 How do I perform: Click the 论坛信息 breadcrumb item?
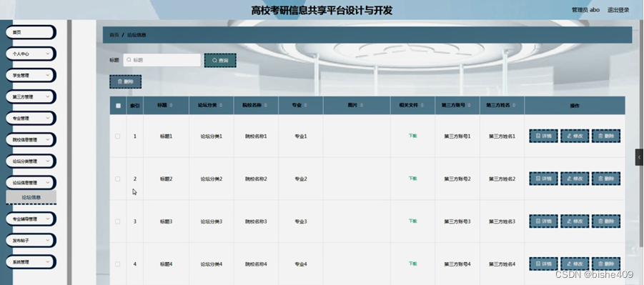pos(137,35)
